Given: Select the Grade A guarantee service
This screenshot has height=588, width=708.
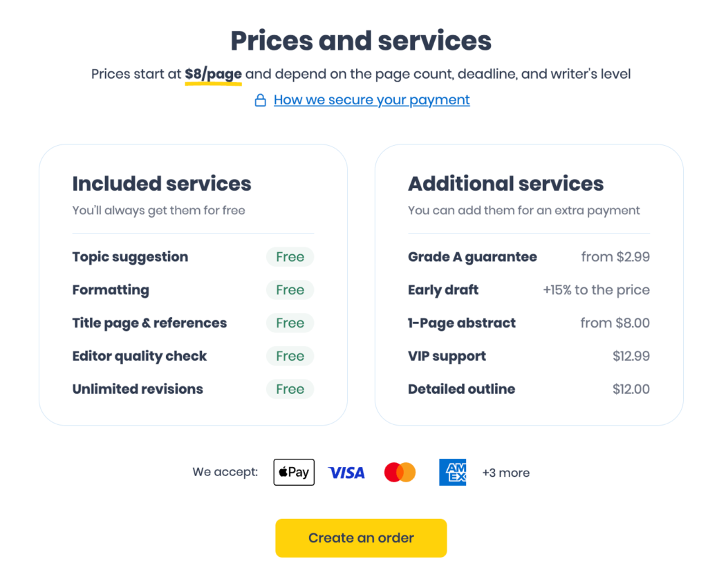Looking at the screenshot, I should (x=472, y=257).
